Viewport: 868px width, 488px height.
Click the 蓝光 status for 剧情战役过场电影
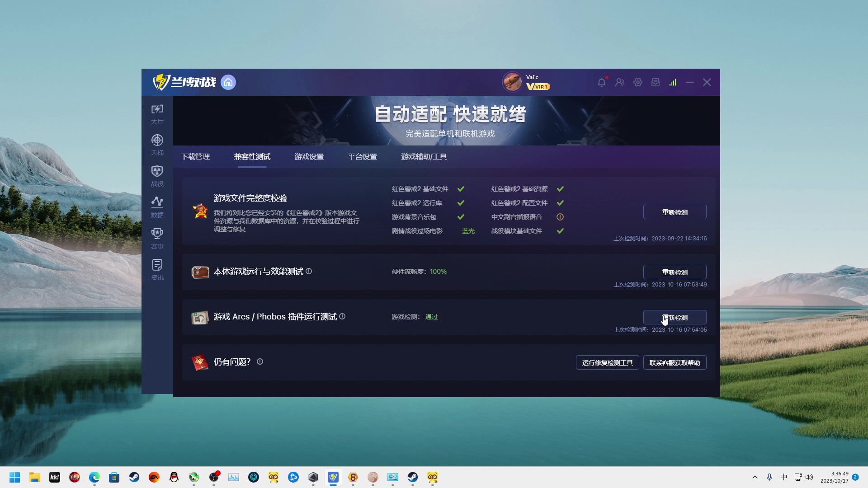point(468,231)
